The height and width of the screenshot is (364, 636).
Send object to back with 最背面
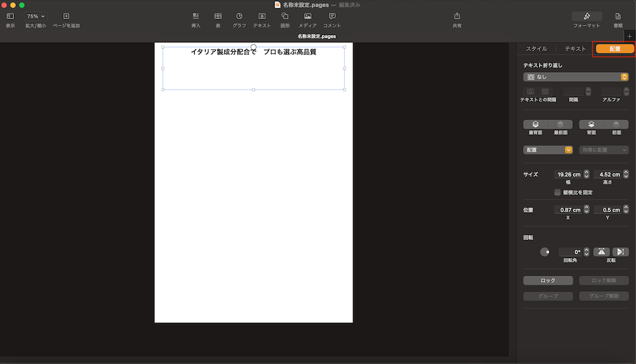point(535,124)
